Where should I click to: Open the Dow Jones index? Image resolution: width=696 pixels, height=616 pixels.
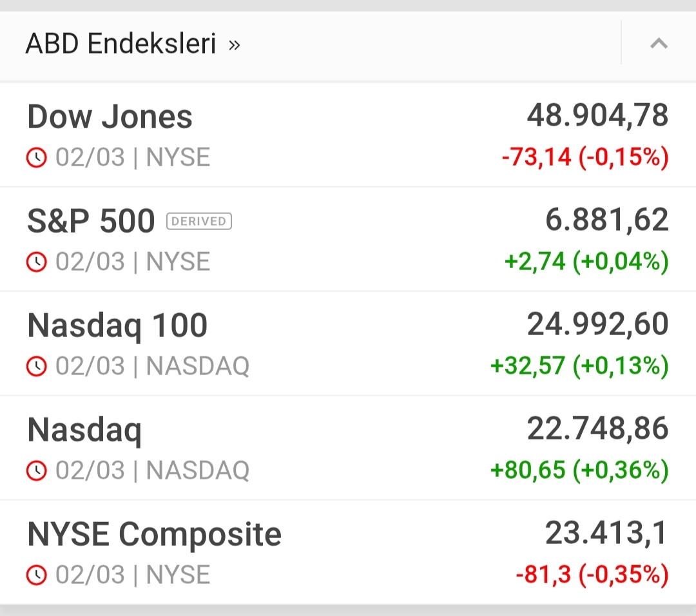(110, 117)
